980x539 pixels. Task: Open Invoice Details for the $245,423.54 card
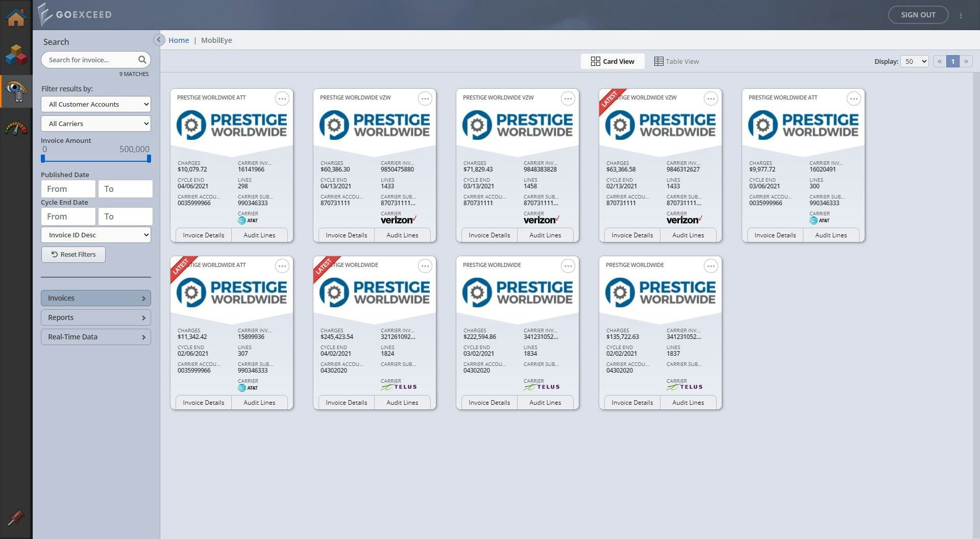click(x=347, y=403)
